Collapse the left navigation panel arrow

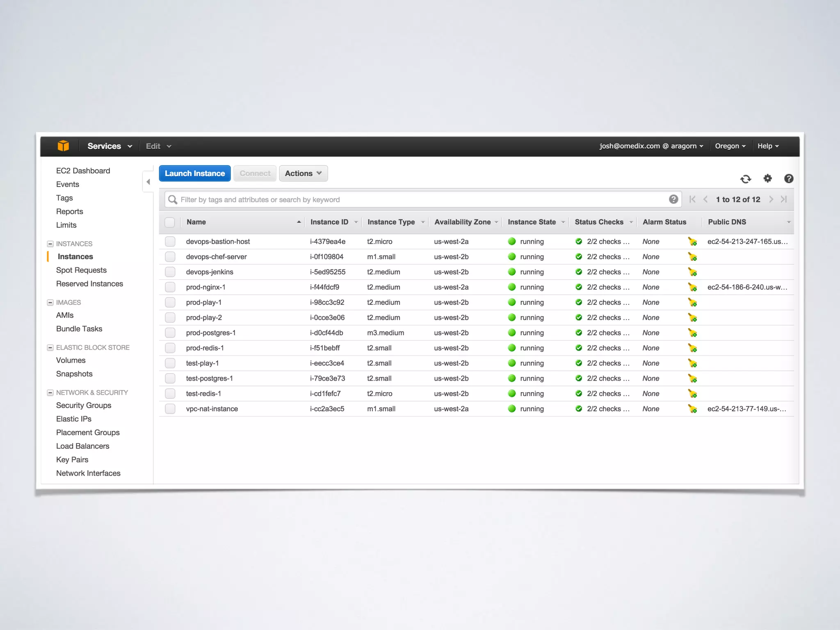tap(148, 182)
